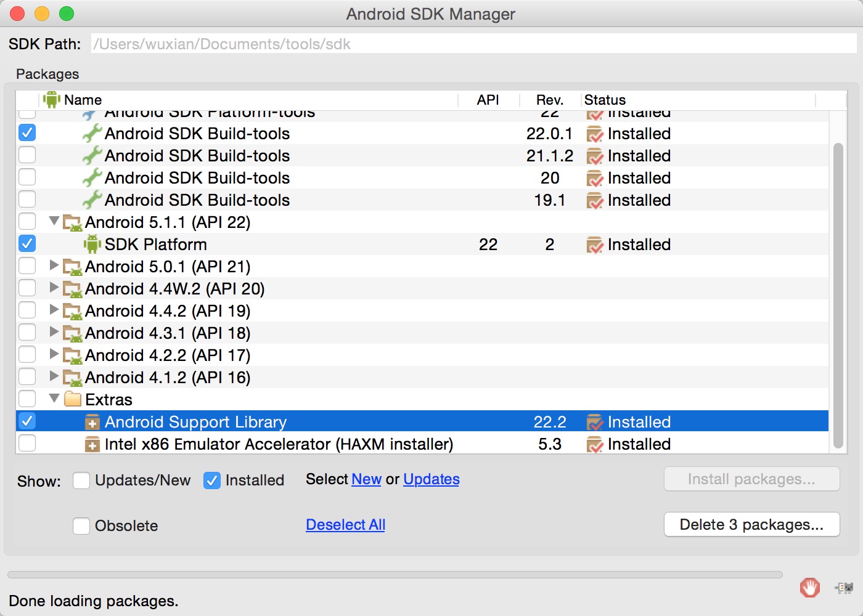Collapse the Android 5.1.1 (API 22) group
Screen dimensions: 863x616
point(54,221)
